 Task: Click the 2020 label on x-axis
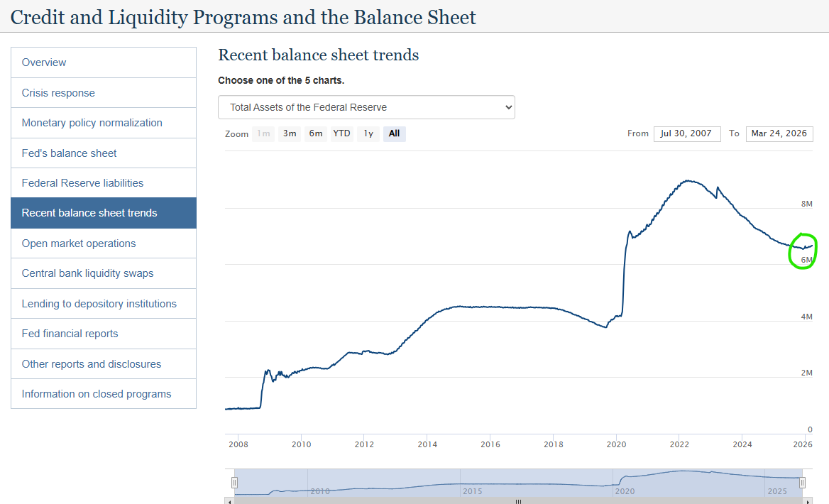pos(617,445)
